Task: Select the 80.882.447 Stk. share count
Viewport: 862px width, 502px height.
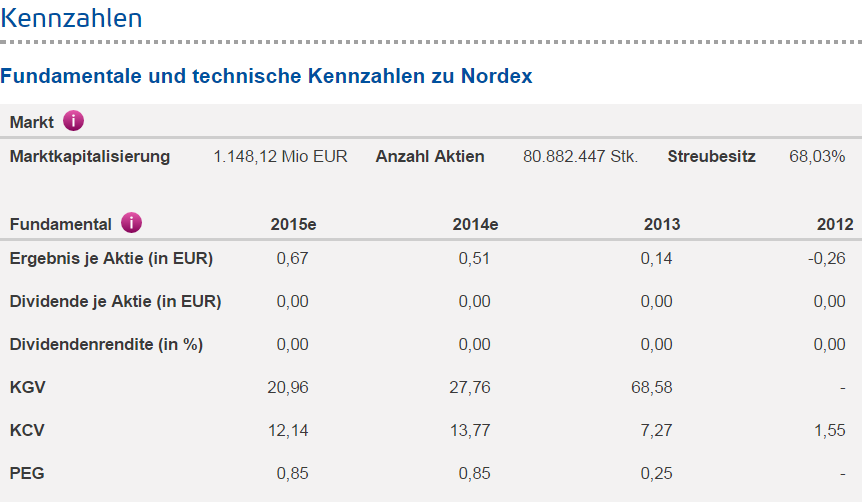Action: (580, 156)
